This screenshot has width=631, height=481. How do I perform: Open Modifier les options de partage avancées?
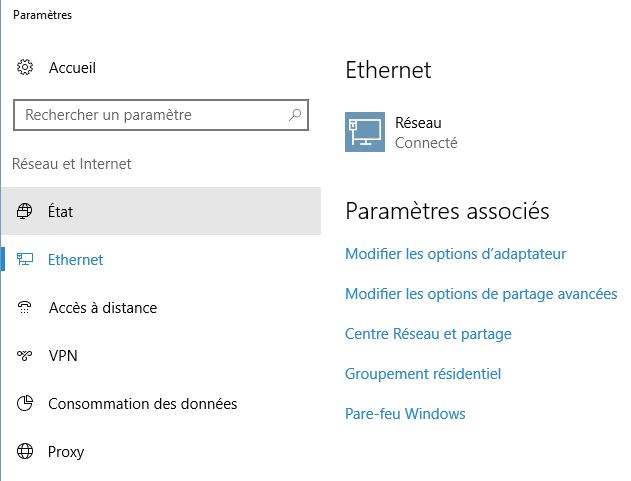481,294
